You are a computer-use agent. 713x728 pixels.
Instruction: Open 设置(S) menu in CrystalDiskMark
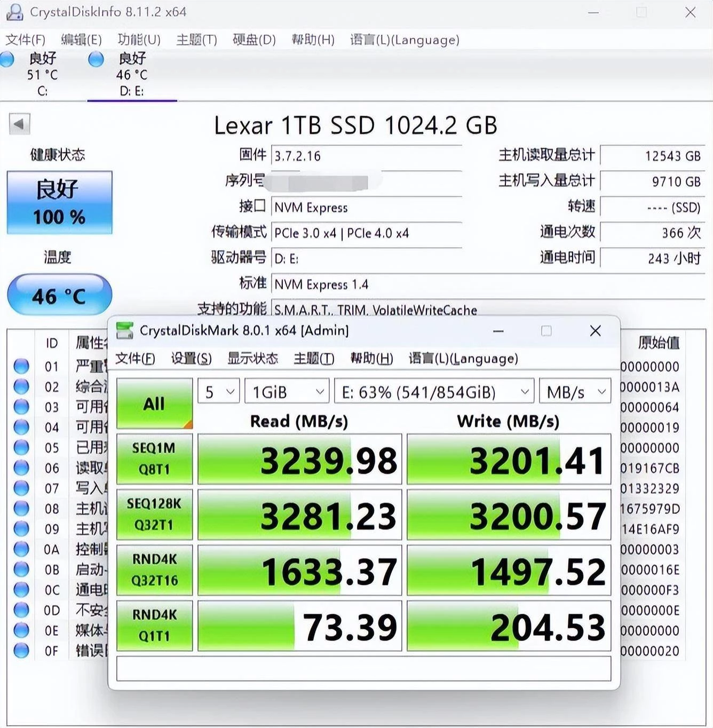191,358
